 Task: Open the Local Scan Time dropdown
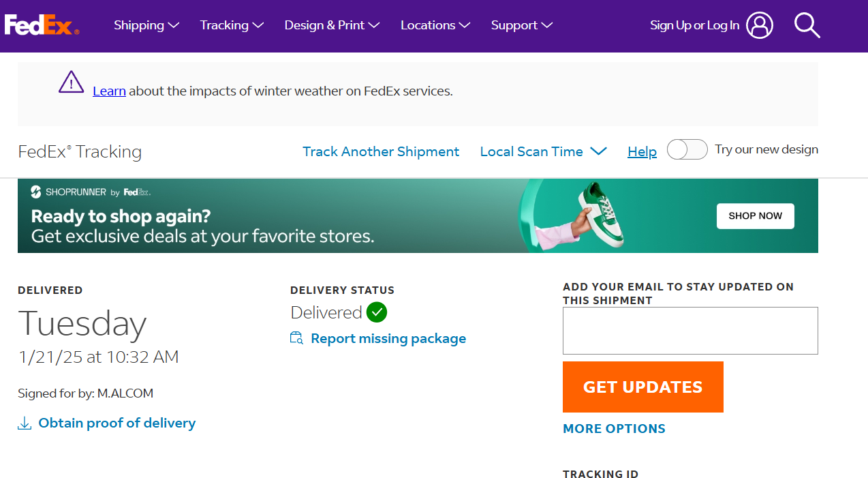tap(543, 151)
